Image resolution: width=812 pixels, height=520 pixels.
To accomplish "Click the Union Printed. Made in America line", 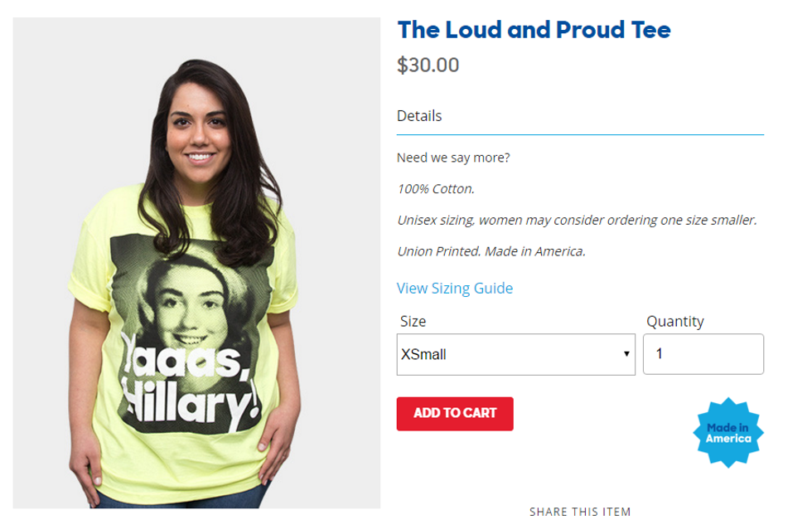I will 491,251.
